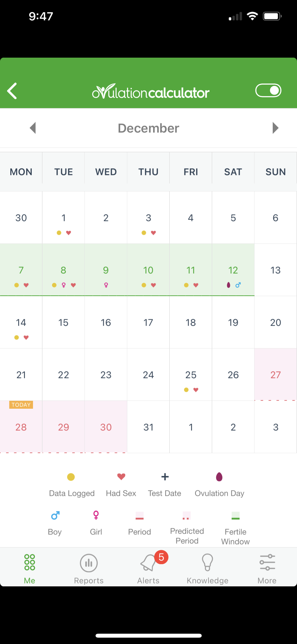Tap the December month title
This screenshot has width=297, height=644.
(148, 128)
